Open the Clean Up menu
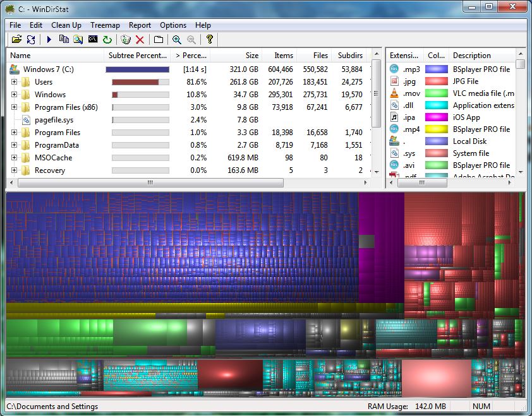532x416 pixels. pyautogui.click(x=66, y=25)
